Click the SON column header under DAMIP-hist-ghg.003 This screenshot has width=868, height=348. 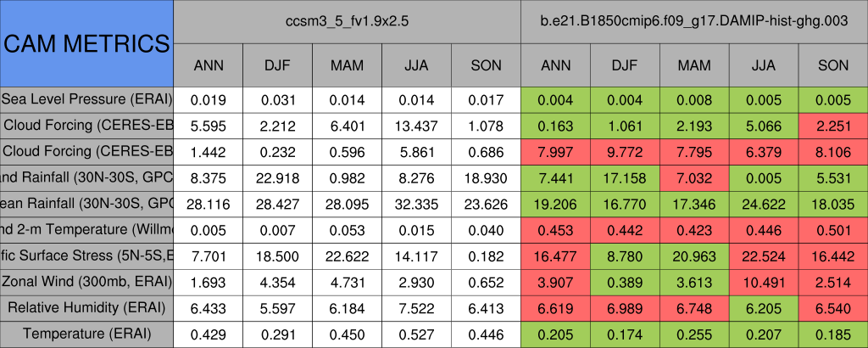coord(833,65)
